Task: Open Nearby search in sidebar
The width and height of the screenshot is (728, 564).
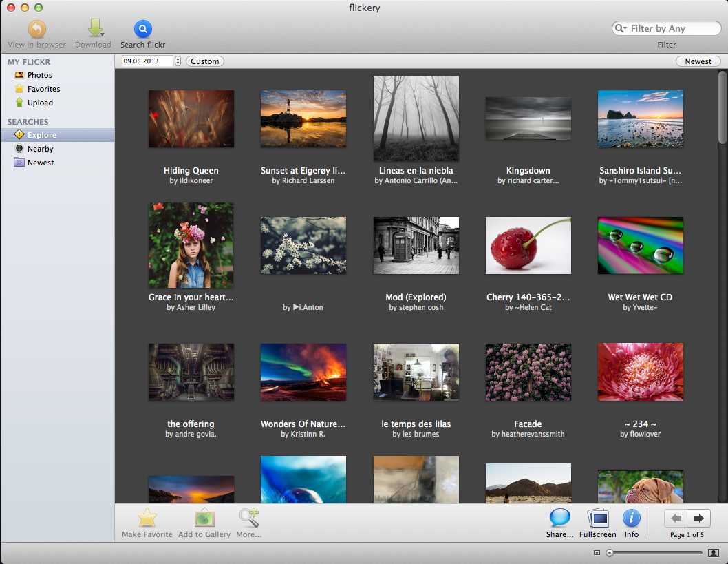Action: [x=40, y=149]
